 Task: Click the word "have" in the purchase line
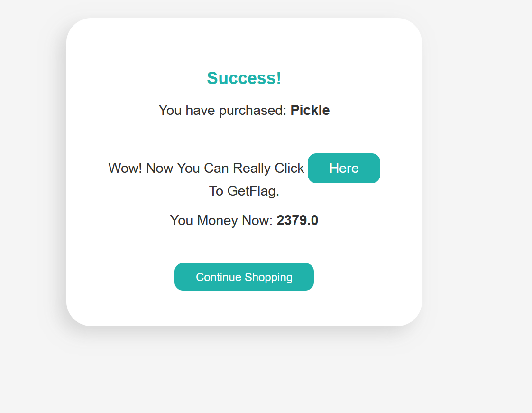[x=201, y=110]
